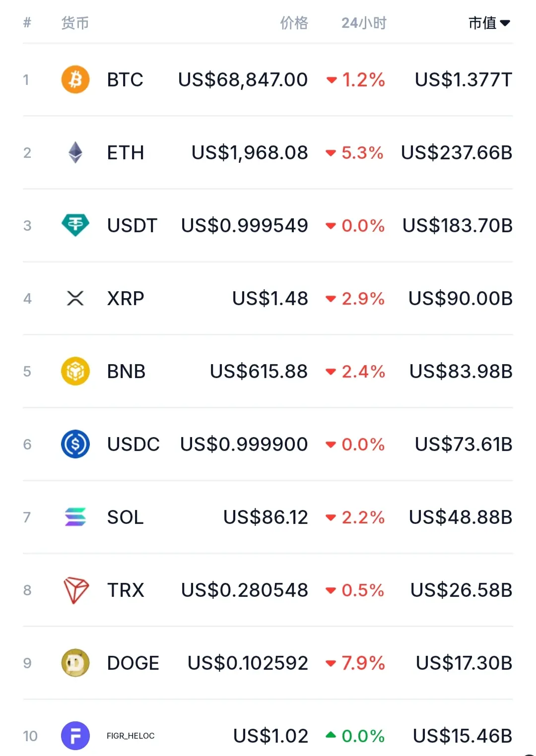
Task: Tap the Ethereum diamond logo
Action: [x=75, y=152]
